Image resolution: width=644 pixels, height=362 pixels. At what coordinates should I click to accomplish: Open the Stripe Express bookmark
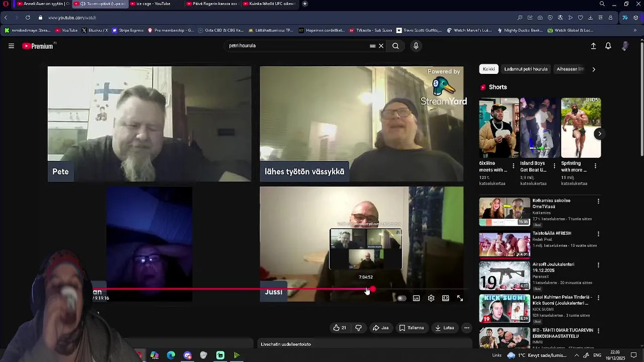pyautogui.click(x=128, y=30)
